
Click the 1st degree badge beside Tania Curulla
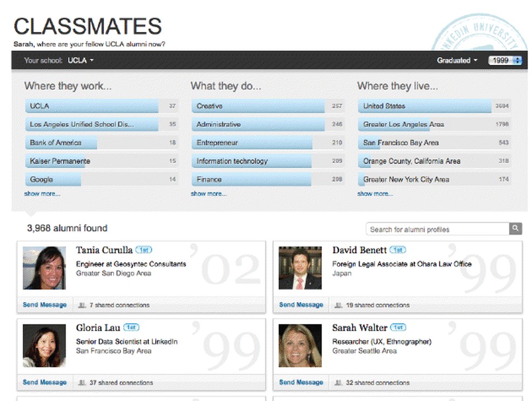point(144,250)
